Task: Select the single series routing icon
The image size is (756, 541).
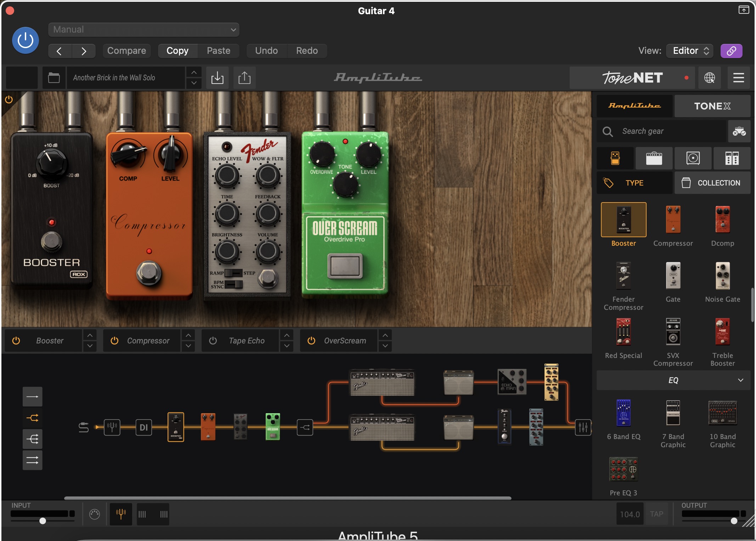Action: [33, 397]
